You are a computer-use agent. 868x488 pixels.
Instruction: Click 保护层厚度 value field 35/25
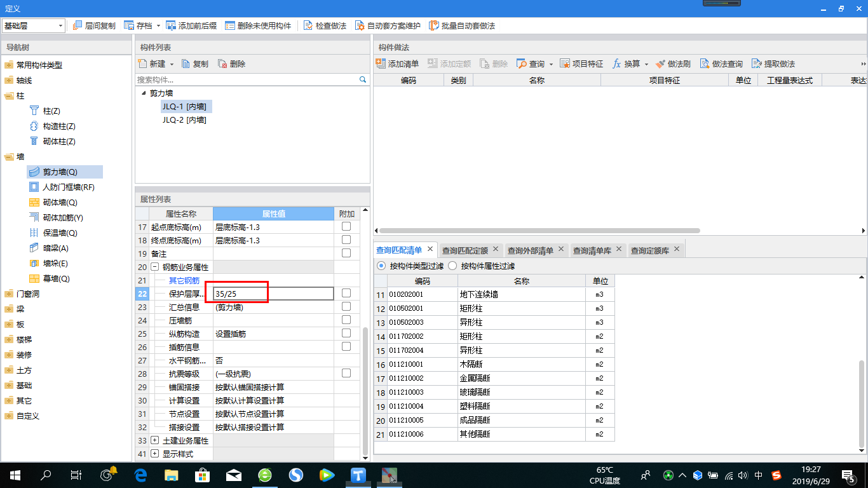(273, 294)
